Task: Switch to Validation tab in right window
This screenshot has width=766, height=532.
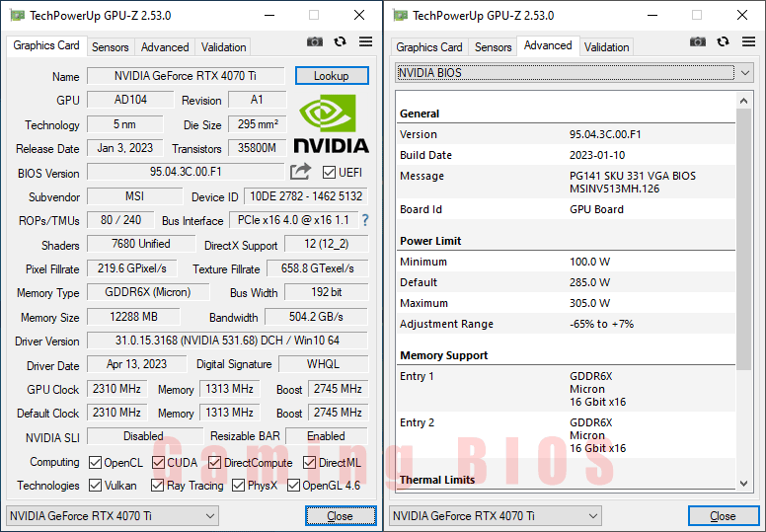Action: click(607, 47)
